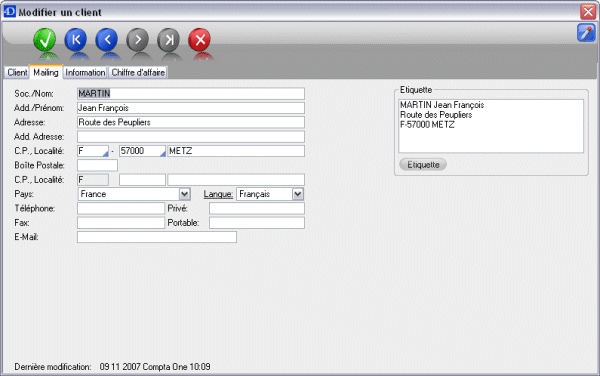Screen dimensions: 600x376
Task: Open the Pays dropdown showing France
Action: [134, 194]
